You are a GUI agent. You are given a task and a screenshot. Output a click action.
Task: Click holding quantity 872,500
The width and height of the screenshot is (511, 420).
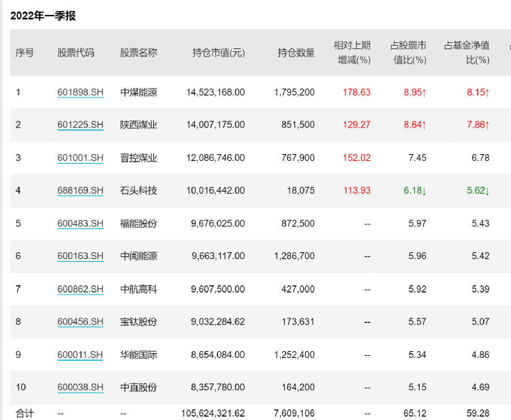[298, 224]
